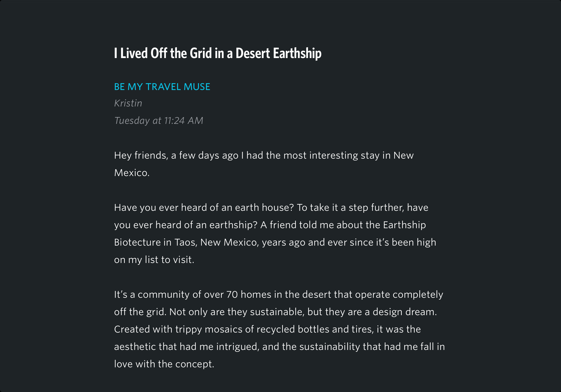The image size is (561, 392).
Task: Click the article title about Desert Earthship
Action: [218, 53]
